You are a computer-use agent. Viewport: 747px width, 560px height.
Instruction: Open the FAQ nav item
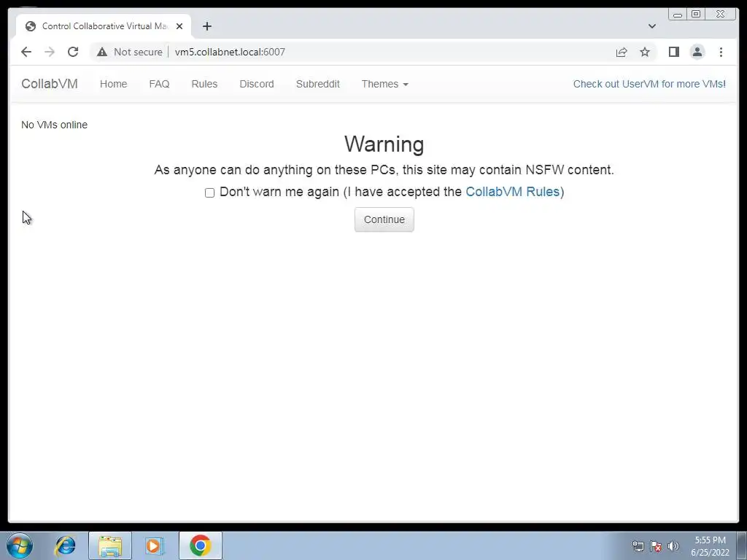click(159, 84)
